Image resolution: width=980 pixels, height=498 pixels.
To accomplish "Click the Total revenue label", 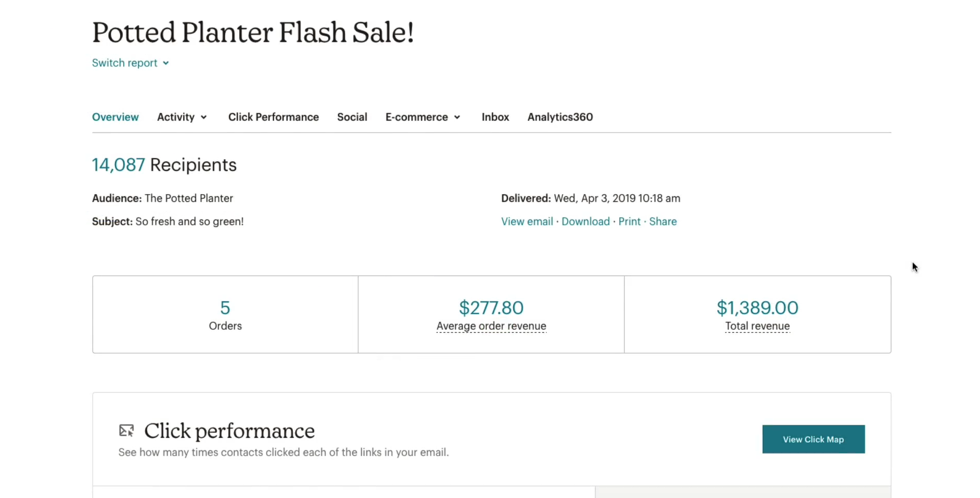I will tap(757, 326).
